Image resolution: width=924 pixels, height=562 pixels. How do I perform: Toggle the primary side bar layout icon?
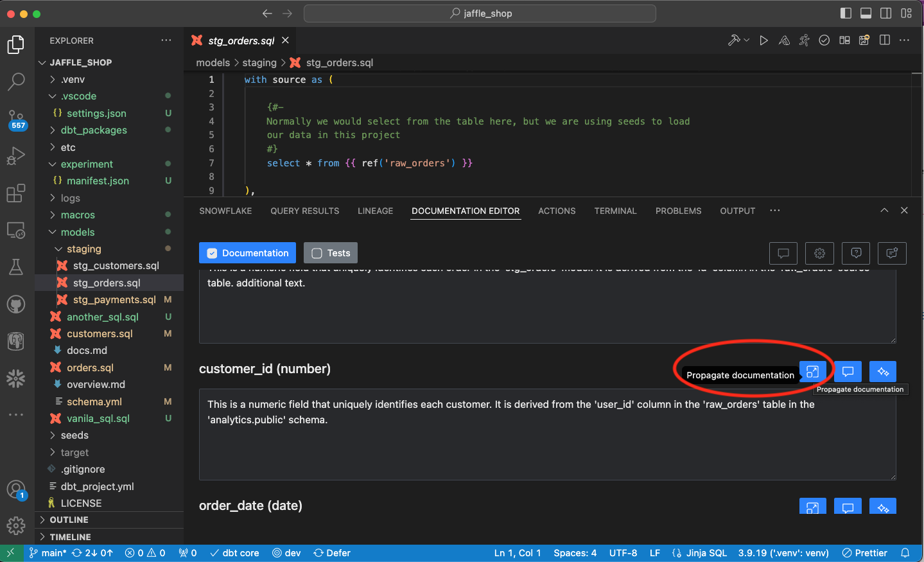(x=846, y=13)
